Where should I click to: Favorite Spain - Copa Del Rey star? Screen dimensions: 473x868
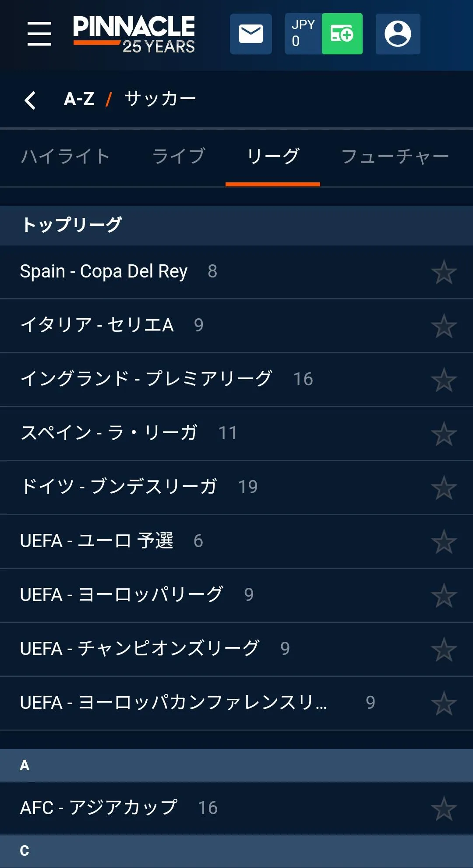444,272
